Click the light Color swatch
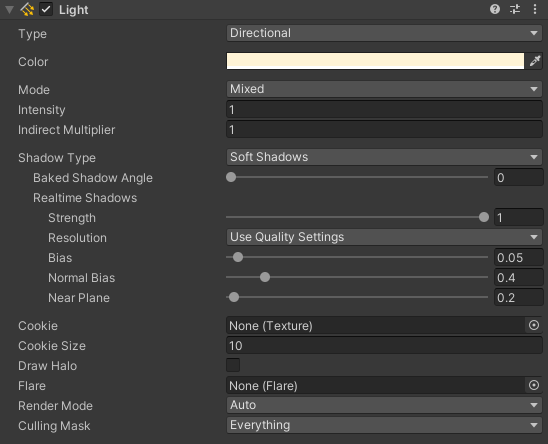This screenshot has height=444, width=548. pos(375,61)
